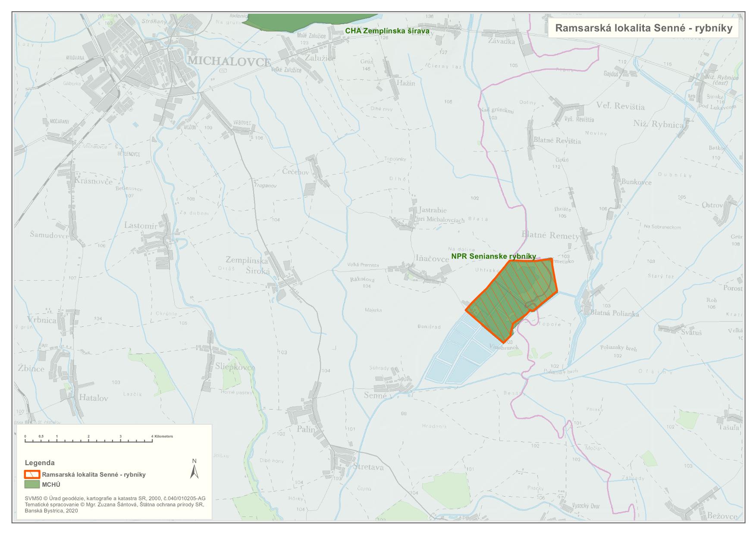Click the Žbince village label
Image resolution: width=756 pixels, height=535 pixels.
tap(31, 369)
